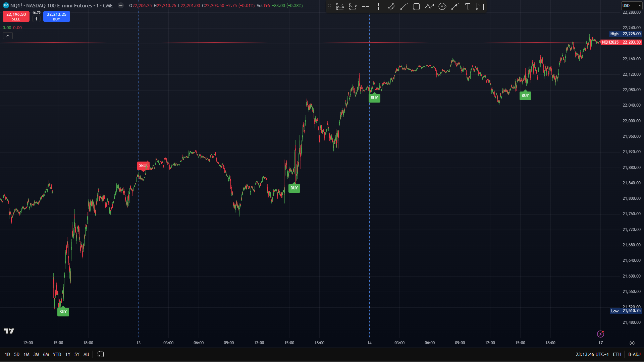Open timezone menu 23:13:46 UTC+1

pos(592,354)
